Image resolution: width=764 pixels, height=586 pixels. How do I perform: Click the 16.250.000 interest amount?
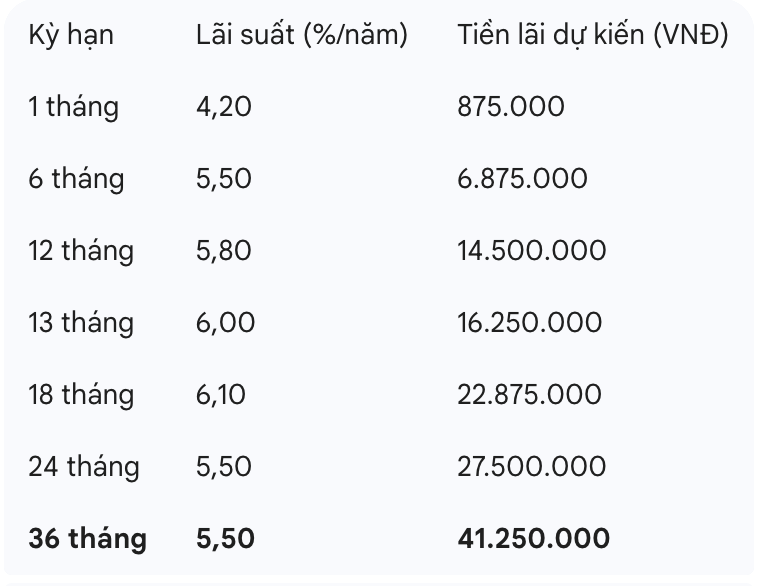point(530,323)
